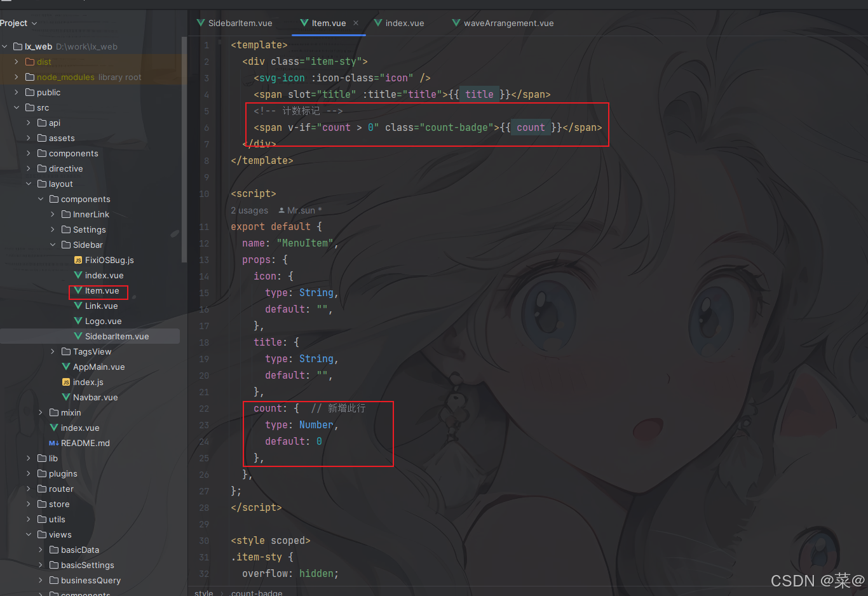Close the Item.vue editor tab
Screen dimensions: 868x596
356,23
